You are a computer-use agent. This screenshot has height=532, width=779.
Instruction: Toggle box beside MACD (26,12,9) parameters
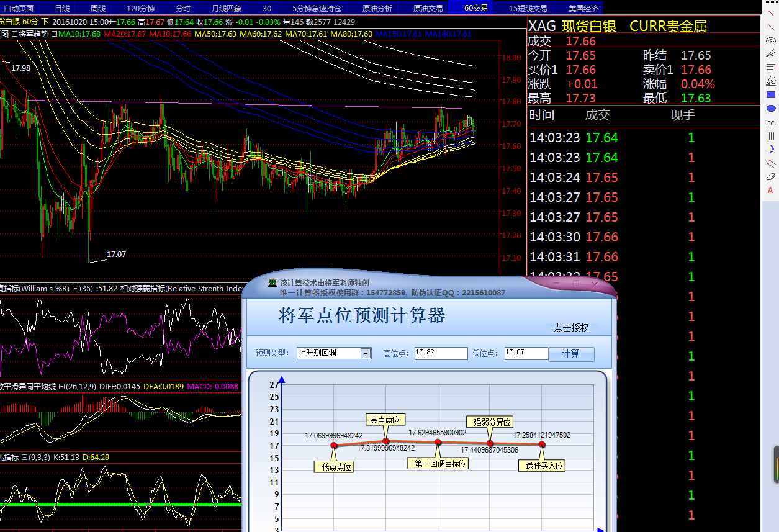tap(62, 387)
